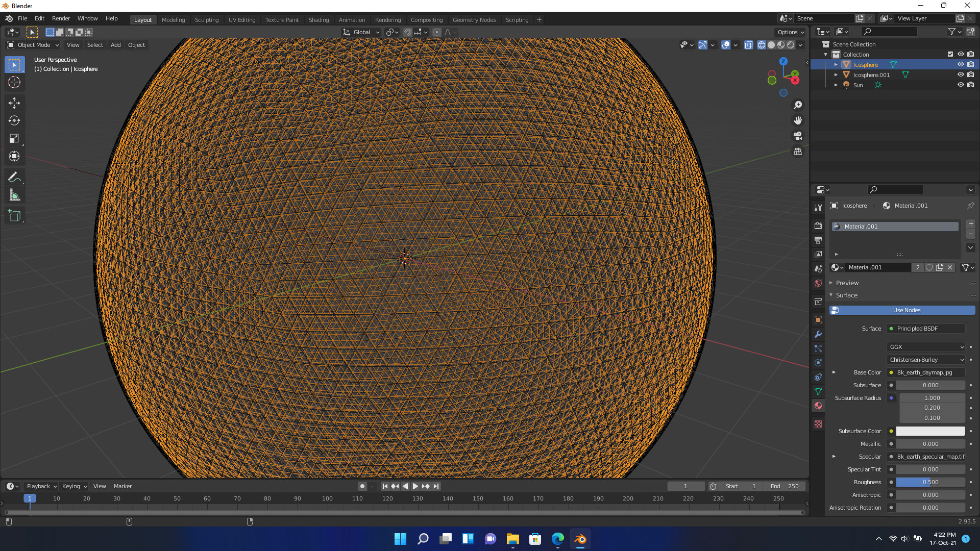The height and width of the screenshot is (551, 980).
Task: Open the Render properties tab
Action: [x=818, y=226]
